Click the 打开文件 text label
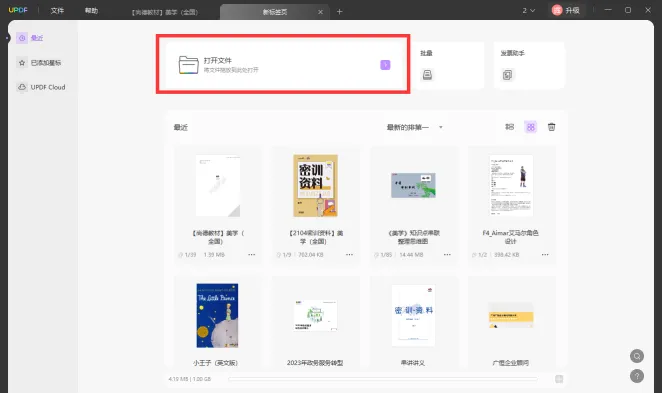 (x=217, y=60)
